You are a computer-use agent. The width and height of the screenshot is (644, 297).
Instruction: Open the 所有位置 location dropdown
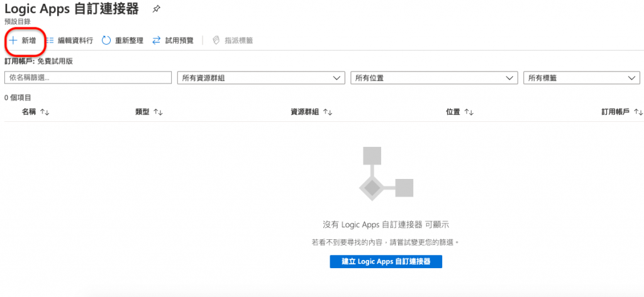[434, 78]
